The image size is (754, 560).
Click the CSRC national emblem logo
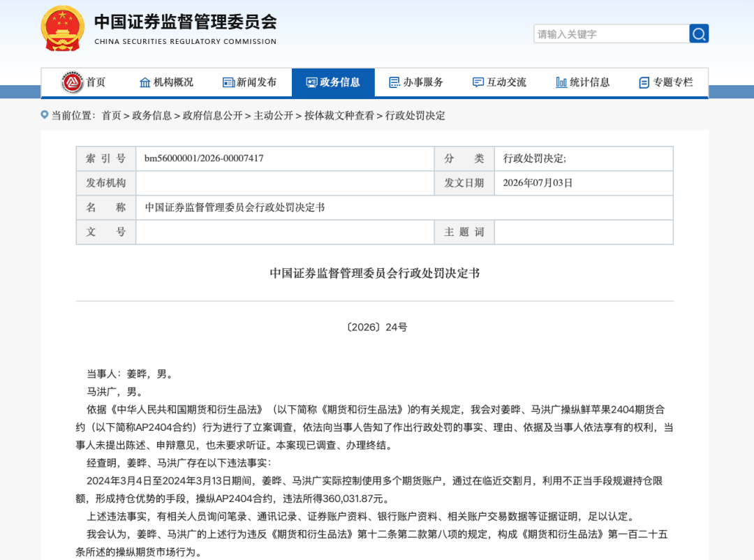tap(63, 29)
